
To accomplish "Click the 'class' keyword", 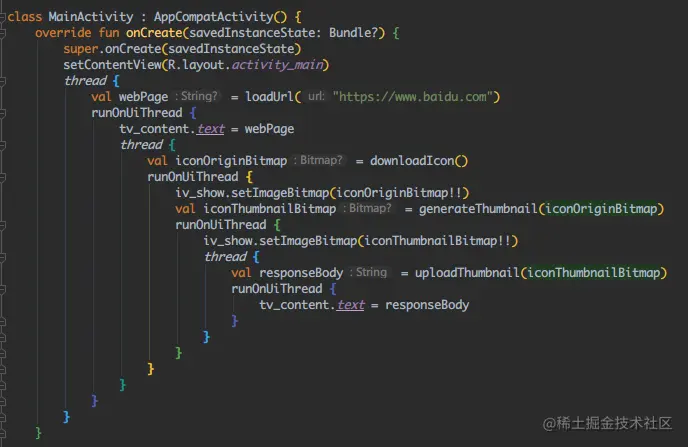I will 25,17.
